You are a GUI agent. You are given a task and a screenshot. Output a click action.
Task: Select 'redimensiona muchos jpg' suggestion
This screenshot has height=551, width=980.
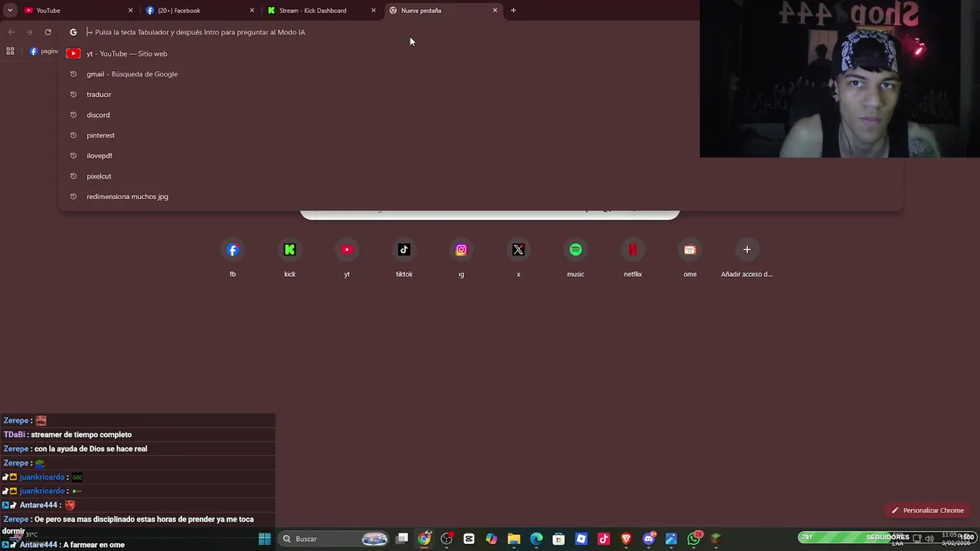pos(481,197)
